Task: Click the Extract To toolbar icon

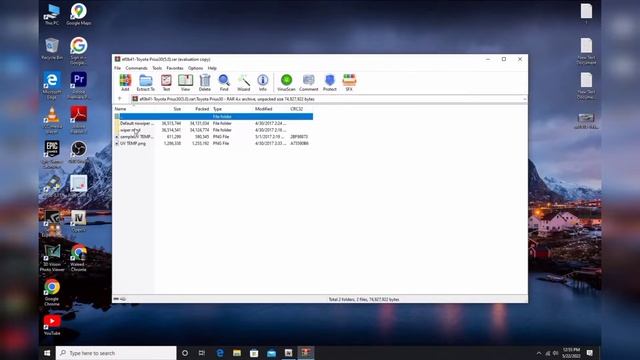Action: coord(145,82)
